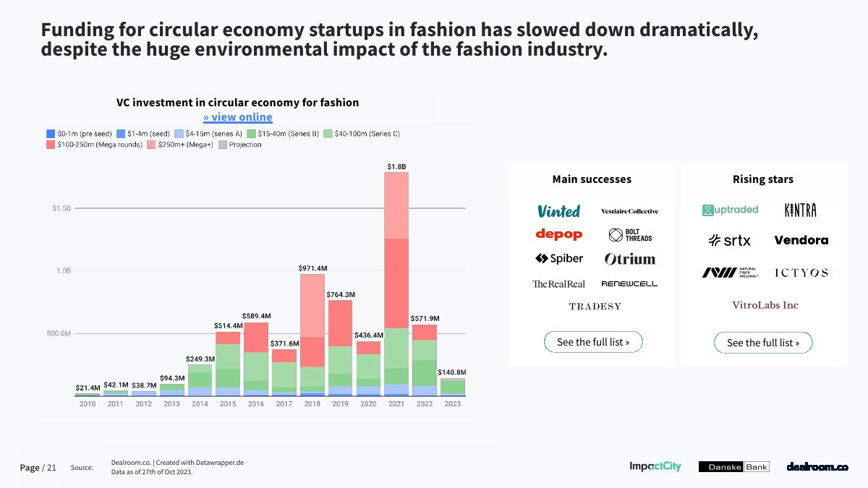This screenshot has width=868, height=488.
Task: Click the Vendora logo
Action: (801, 240)
